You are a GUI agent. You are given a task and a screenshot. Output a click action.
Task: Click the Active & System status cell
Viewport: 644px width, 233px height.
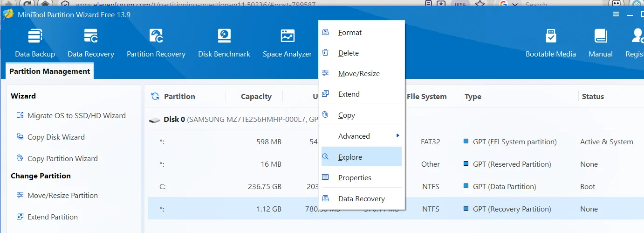click(607, 142)
